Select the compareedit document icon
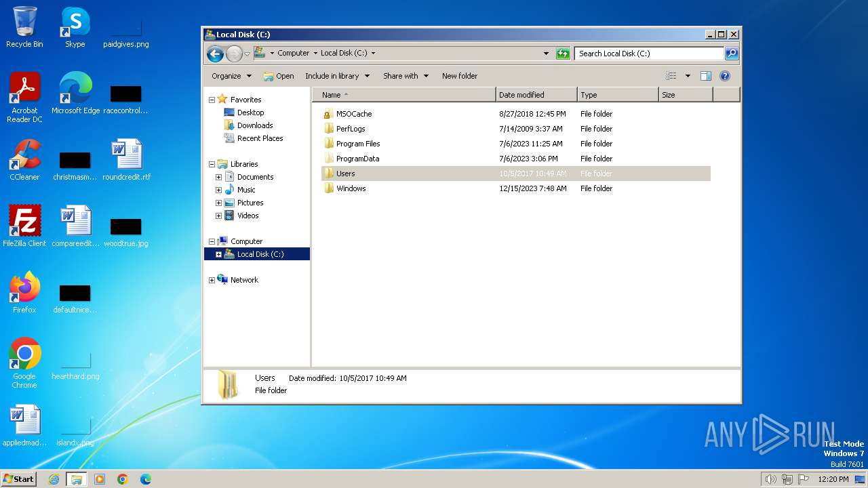The height and width of the screenshot is (488, 868). [x=75, y=226]
